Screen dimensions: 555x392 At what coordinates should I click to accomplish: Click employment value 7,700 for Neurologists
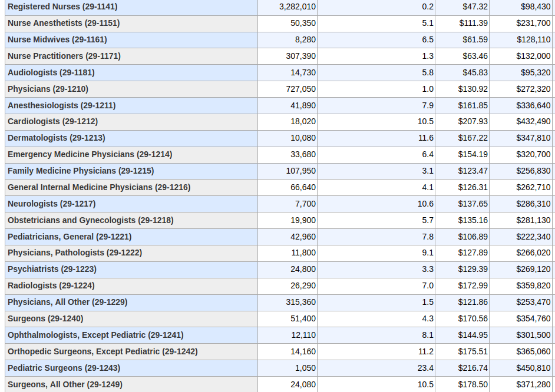coord(305,204)
